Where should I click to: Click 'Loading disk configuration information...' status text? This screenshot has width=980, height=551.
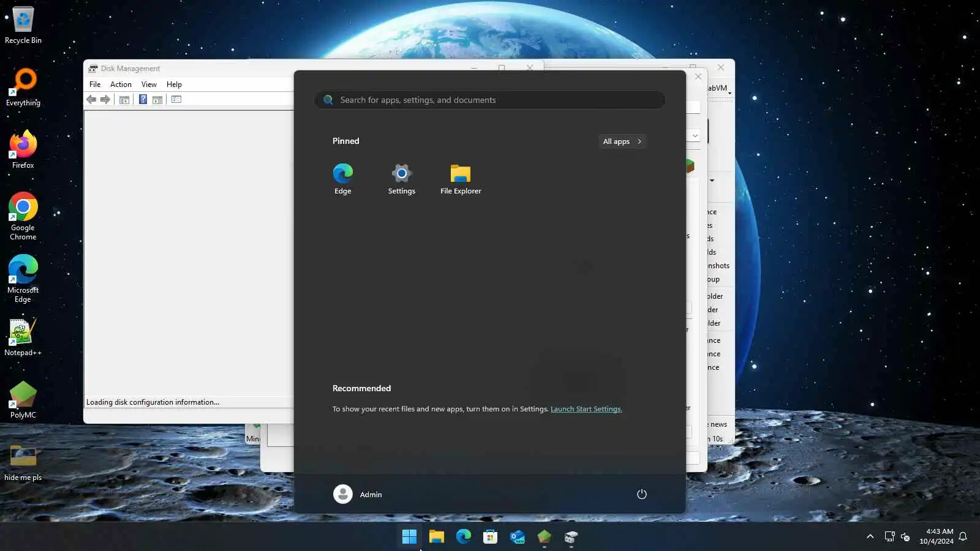[x=153, y=402]
